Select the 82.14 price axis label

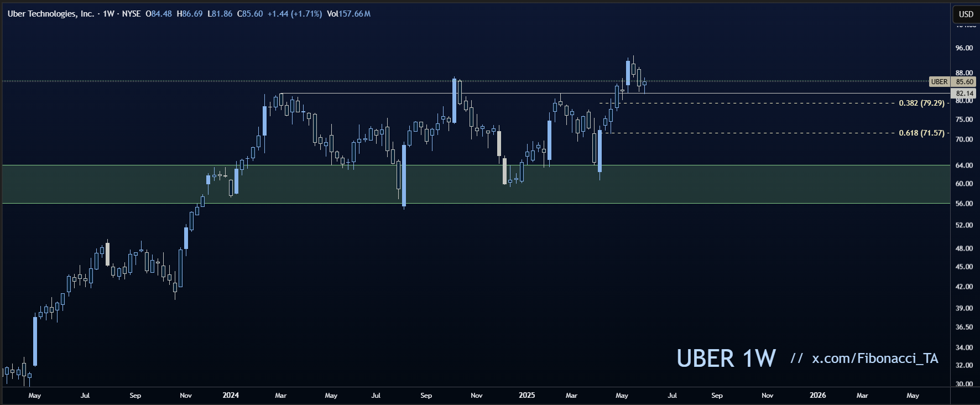point(965,94)
